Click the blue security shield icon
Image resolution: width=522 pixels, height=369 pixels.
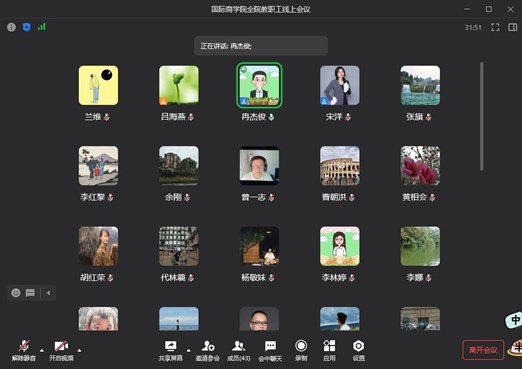click(x=27, y=27)
